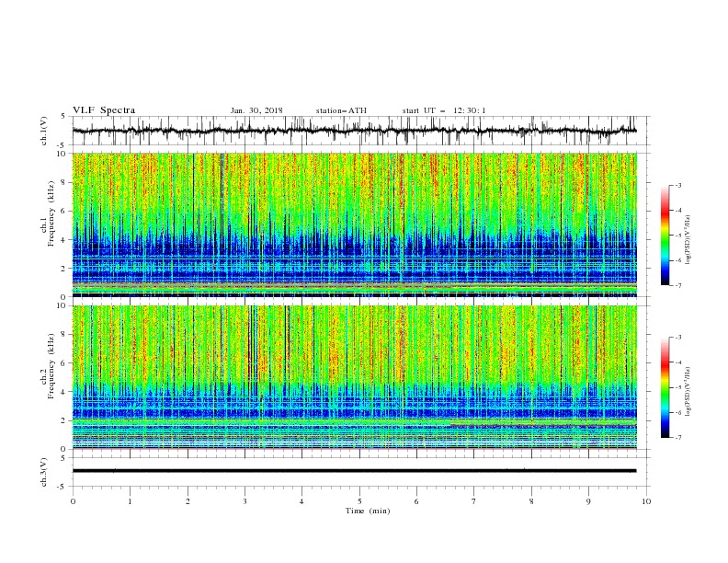
Task: Click the ch.1 color scale bar
Action: 665,236
